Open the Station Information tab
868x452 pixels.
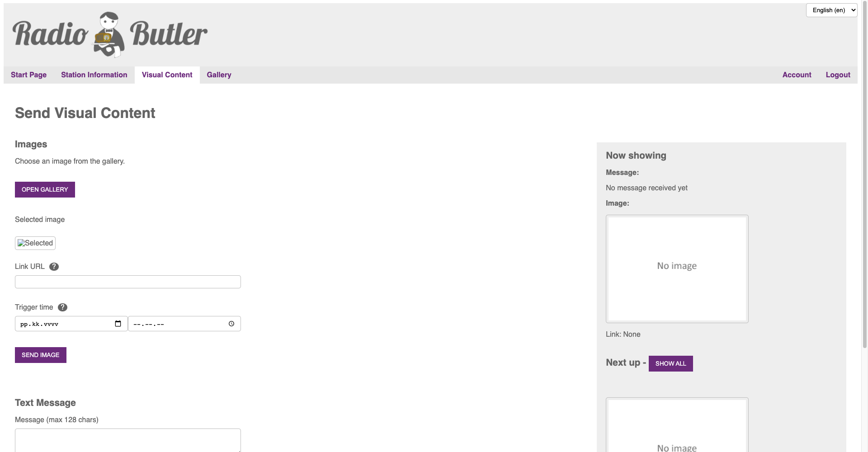(x=94, y=75)
